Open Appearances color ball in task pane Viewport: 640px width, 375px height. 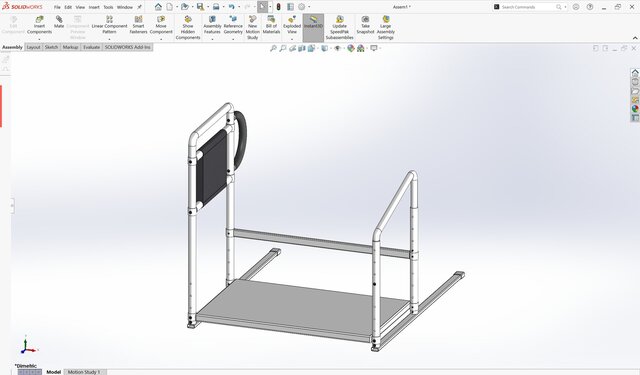coord(635,109)
